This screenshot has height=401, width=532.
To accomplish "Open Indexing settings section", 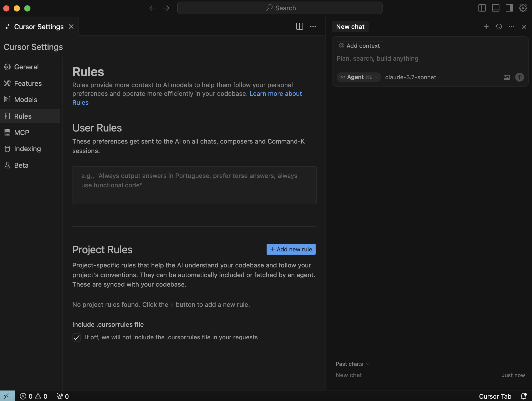I will 30,149.
